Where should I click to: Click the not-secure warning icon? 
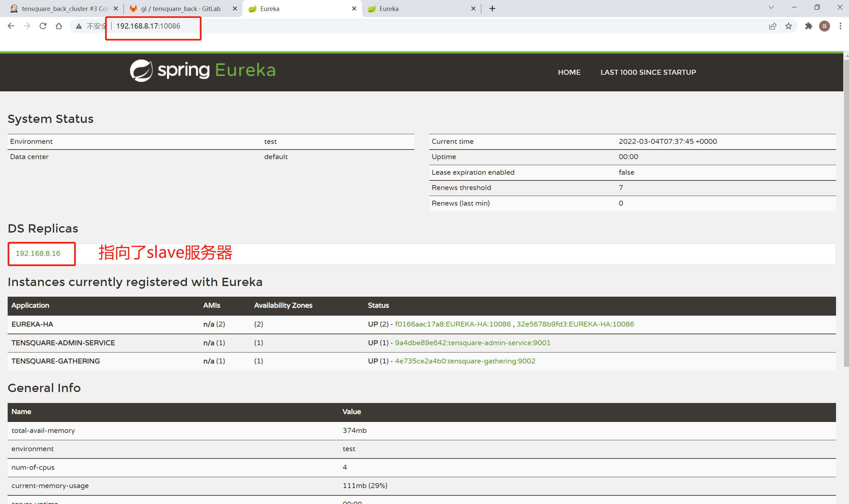(79, 26)
